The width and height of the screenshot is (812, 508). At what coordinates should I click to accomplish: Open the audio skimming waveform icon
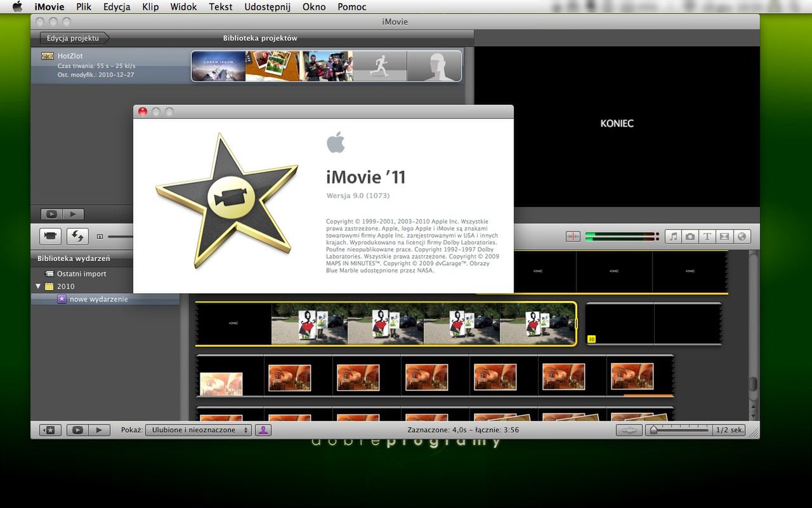coord(573,236)
